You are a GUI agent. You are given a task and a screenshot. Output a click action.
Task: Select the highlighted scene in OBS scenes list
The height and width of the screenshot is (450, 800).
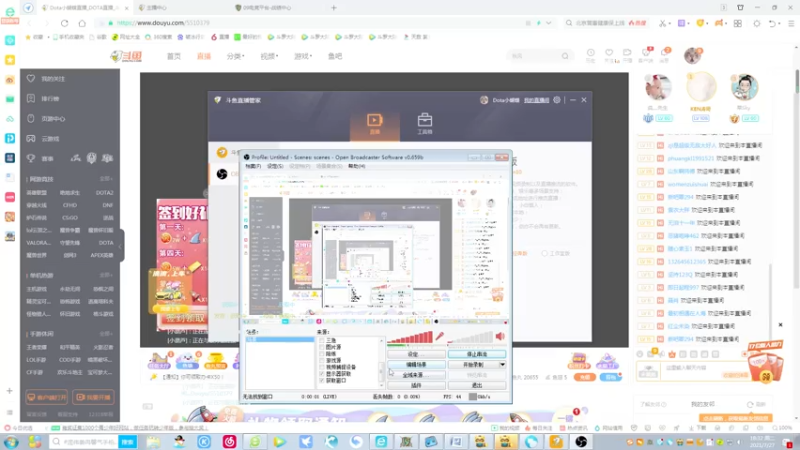pos(280,339)
